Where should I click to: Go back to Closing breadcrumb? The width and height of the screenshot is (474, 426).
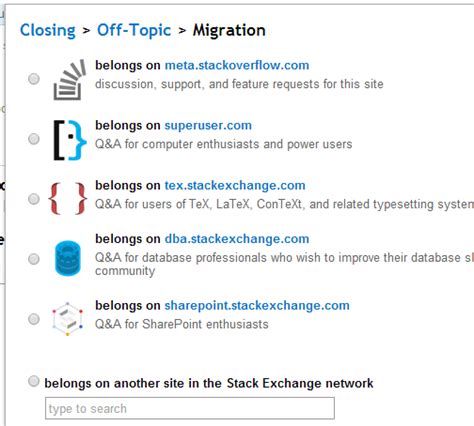[48, 30]
